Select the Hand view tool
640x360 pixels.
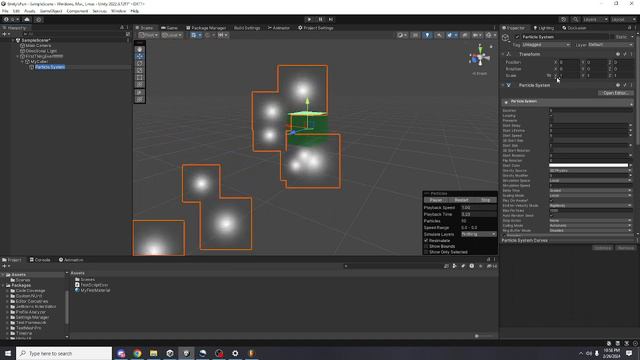click(140, 49)
